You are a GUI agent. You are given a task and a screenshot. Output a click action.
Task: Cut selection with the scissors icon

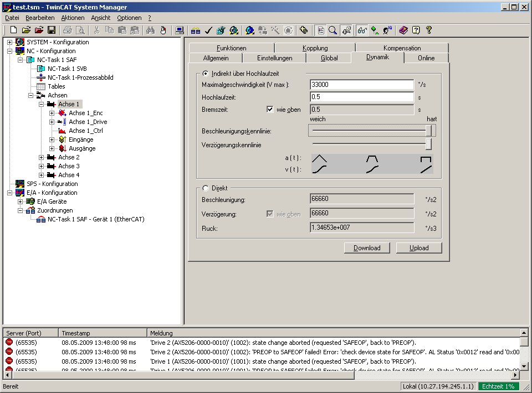click(x=96, y=30)
